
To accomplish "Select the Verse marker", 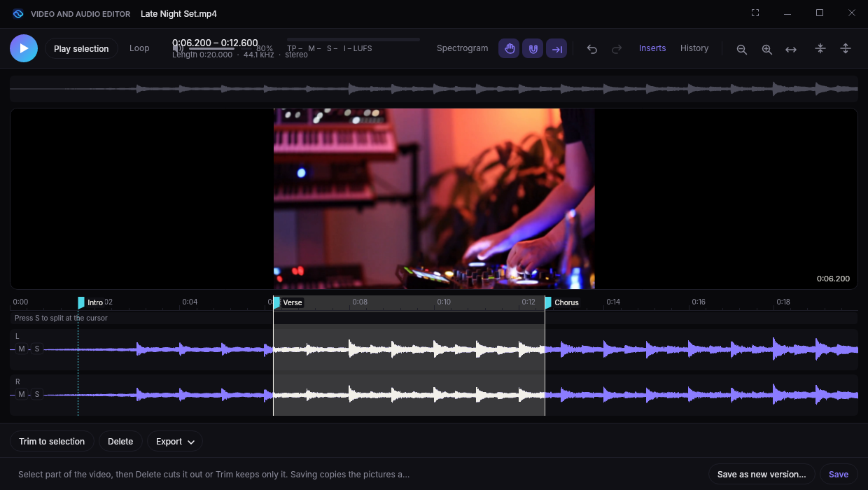I will (x=288, y=302).
